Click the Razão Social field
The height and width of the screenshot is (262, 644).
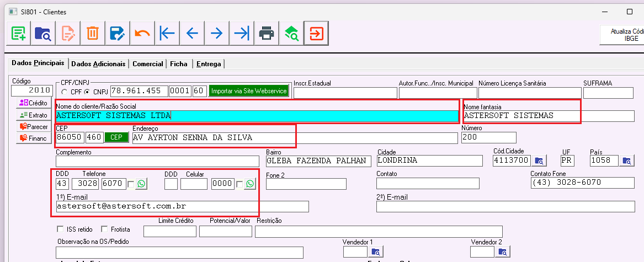pos(258,116)
